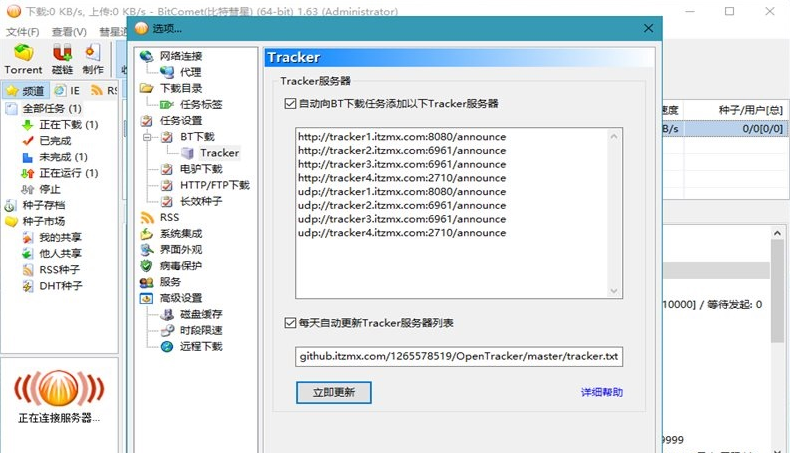Image resolution: width=790 pixels, height=453 pixels.
Task: Open 高级设置 advanced settings icon
Action: (147, 298)
